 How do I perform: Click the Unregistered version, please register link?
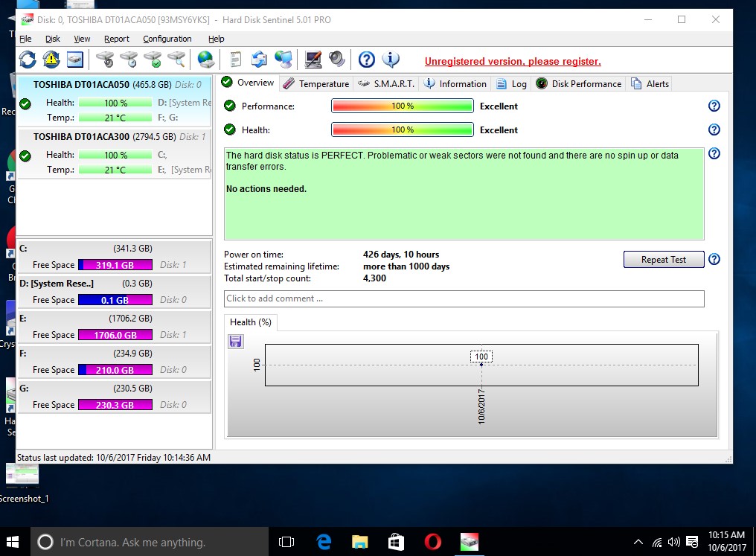click(513, 61)
